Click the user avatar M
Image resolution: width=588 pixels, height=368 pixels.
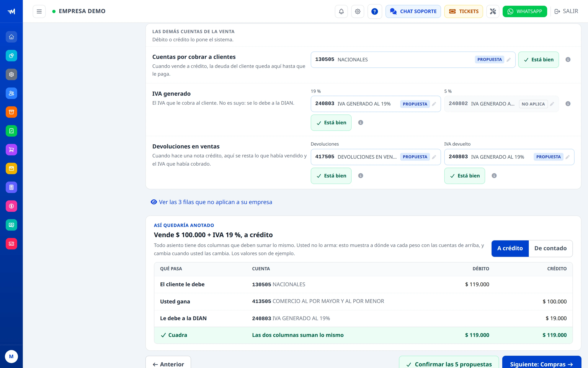(11, 356)
